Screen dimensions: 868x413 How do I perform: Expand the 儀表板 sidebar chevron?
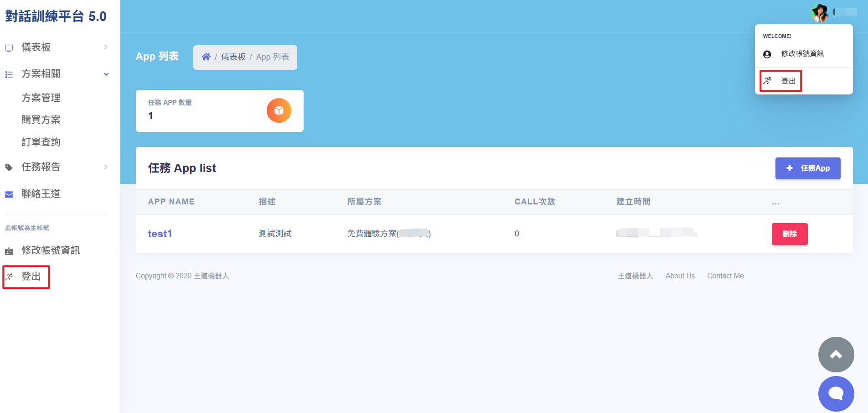(x=106, y=47)
